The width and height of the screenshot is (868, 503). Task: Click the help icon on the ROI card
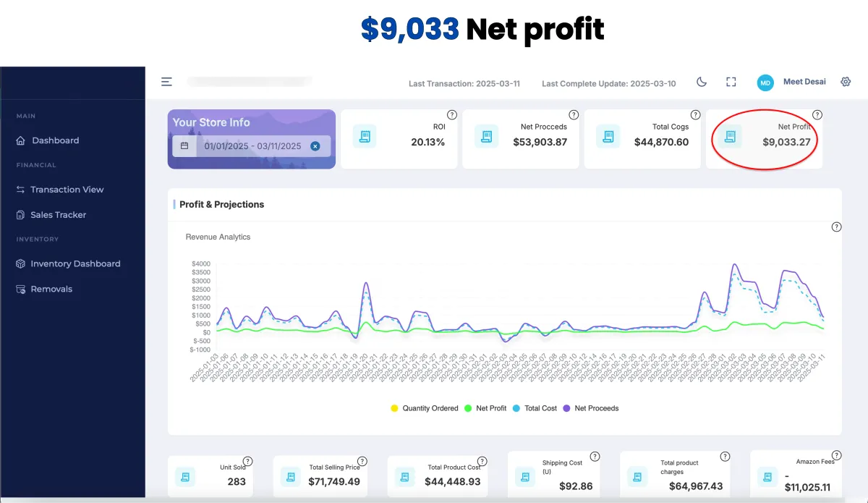coord(452,114)
